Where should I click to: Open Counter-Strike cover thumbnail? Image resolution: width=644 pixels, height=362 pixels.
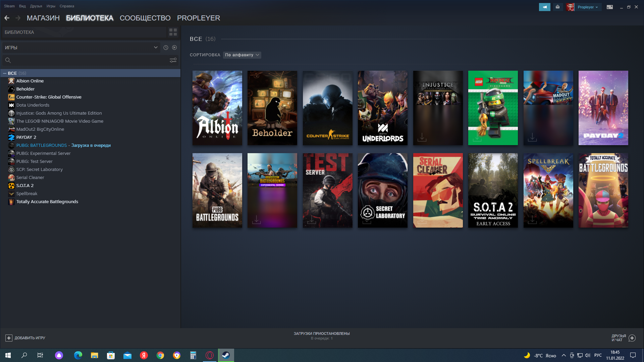(328, 108)
